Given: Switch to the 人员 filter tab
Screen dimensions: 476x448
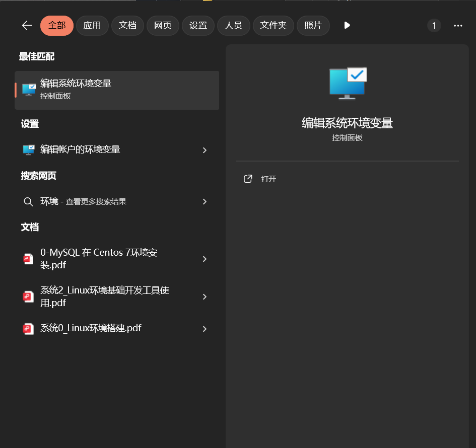Looking at the screenshot, I should 233,26.
